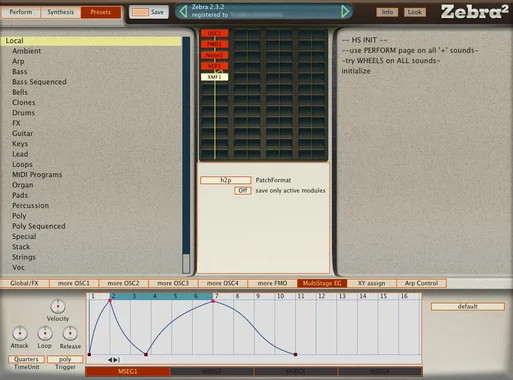
Task: Select the MSEG1 envelope tab
Action: coord(128,371)
